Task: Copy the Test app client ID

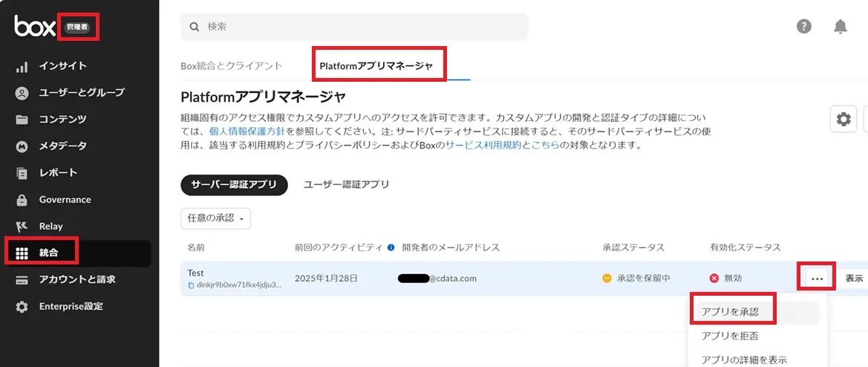Action: pyautogui.click(x=191, y=285)
